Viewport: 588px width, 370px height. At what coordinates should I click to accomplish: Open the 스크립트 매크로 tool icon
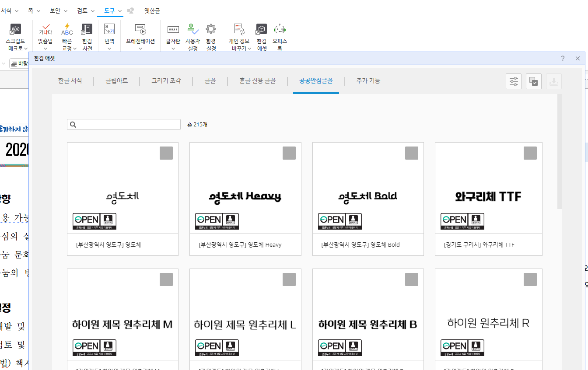click(x=16, y=29)
